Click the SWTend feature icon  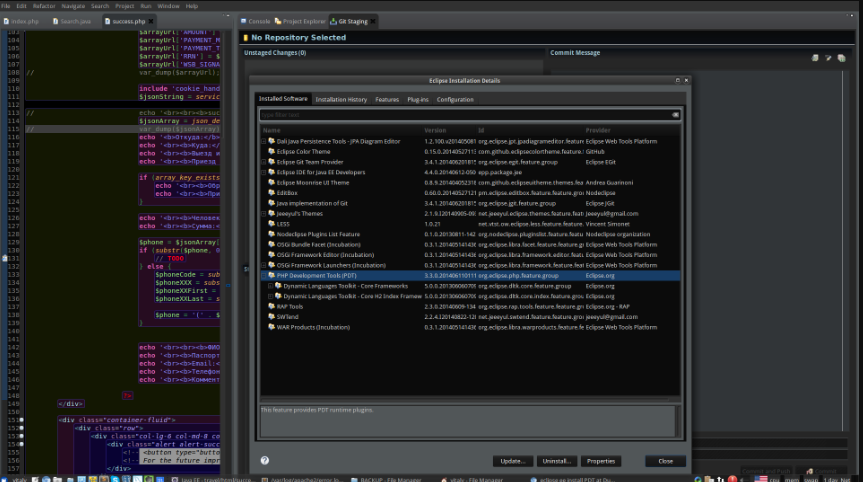pyautogui.click(x=271, y=316)
